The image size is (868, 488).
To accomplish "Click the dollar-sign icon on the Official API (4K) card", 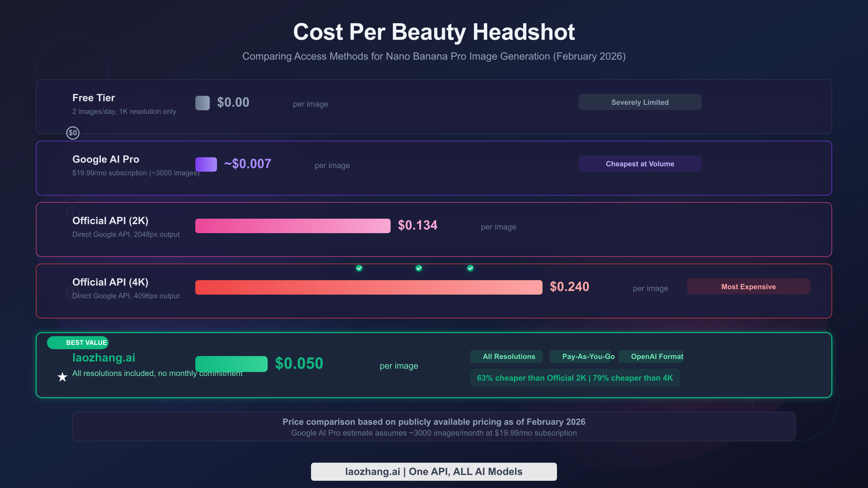I will 72,293.
